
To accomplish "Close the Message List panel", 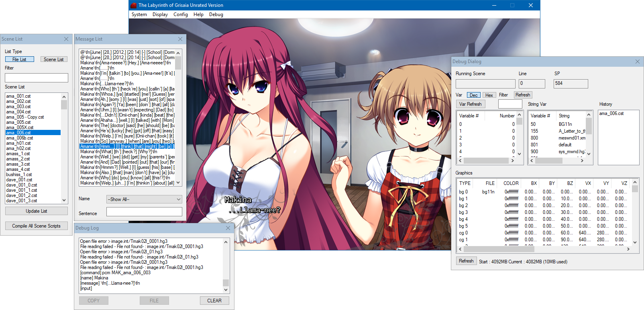I will pos(180,39).
